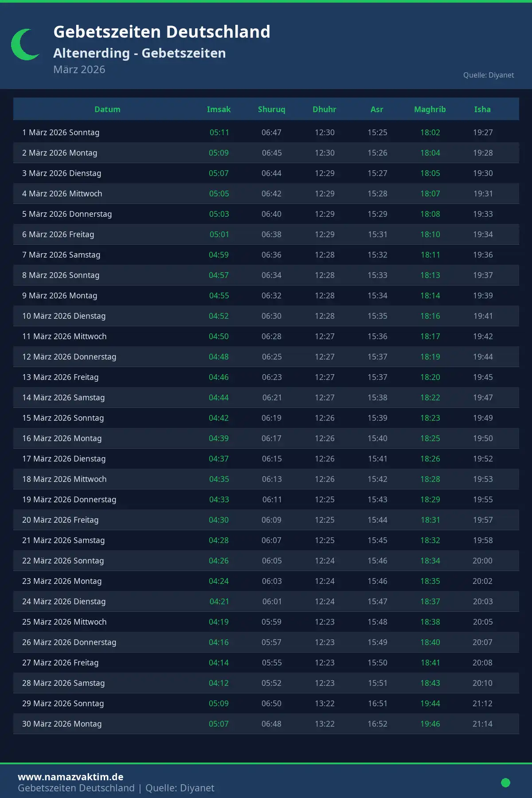
Task: Click the März 2026 month label in the header
Action: pyautogui.click(x=79, y=70)
